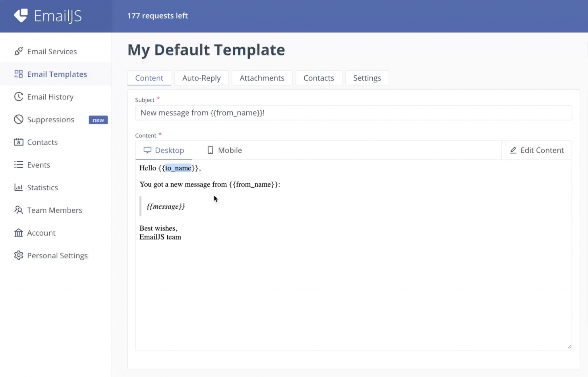588x377 pixels.
Task: Click the Edit Content pencil icon
Action: (513, 150)
